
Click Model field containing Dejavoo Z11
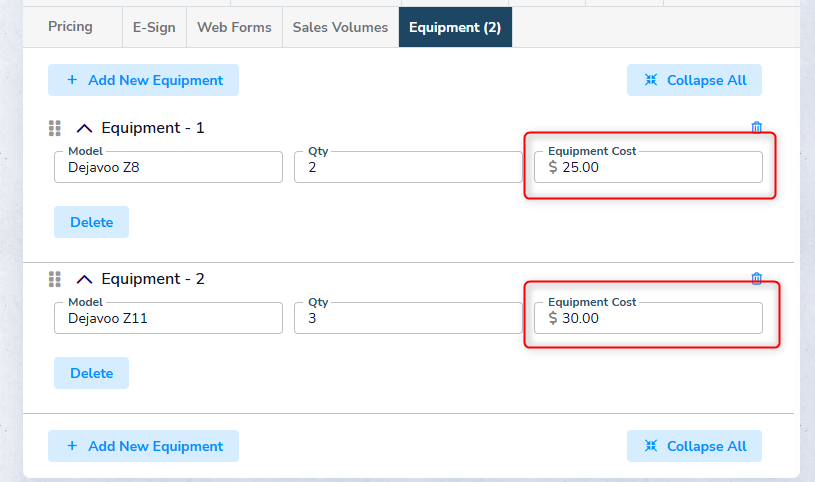pos(168,319)
